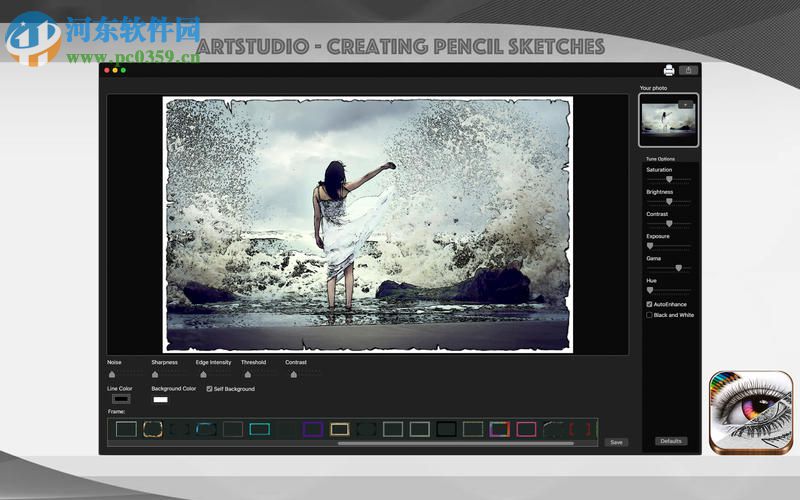This screenshot has width=800, height=500.
Task: Click the Noise slider handle
Action: pyautogui.click(x=112, y=374)
